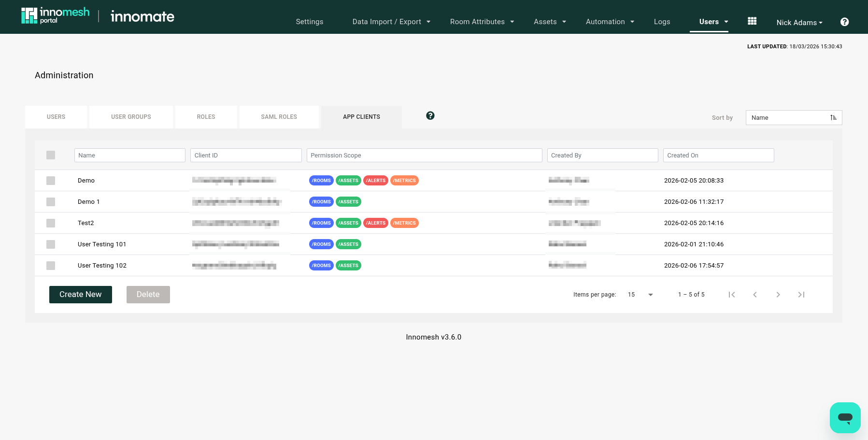Toggle the sort order icon in Sort by

point(833,117)
